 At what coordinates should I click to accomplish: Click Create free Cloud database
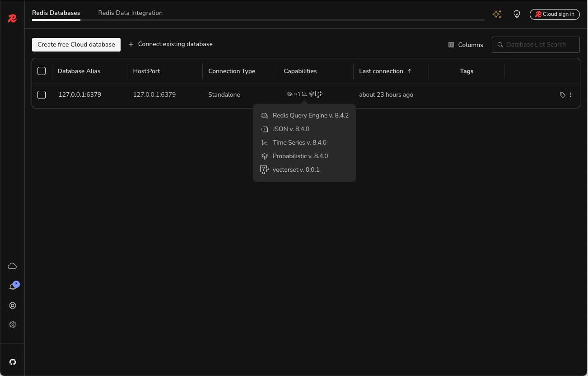76,44
